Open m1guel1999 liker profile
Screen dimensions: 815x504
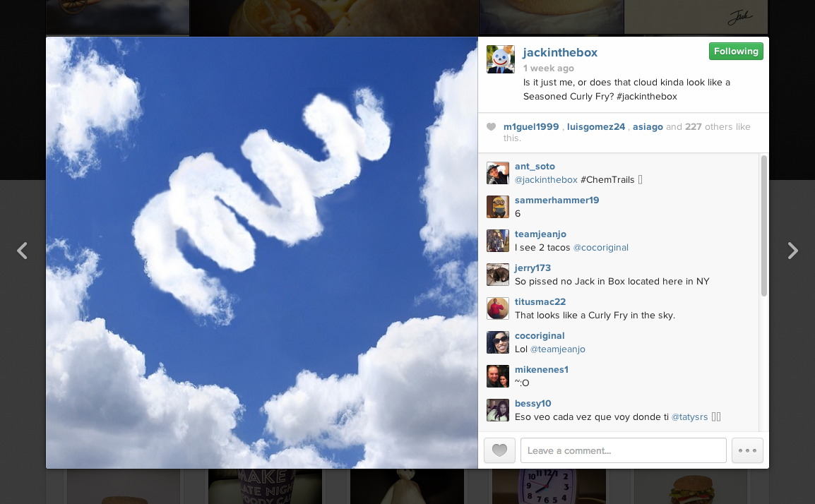531,127
